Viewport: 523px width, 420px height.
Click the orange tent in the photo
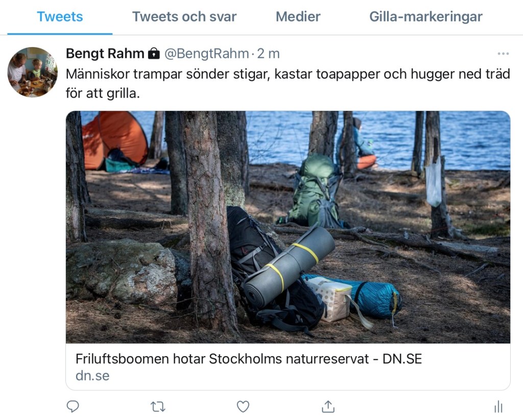click(x=115, y=140)
